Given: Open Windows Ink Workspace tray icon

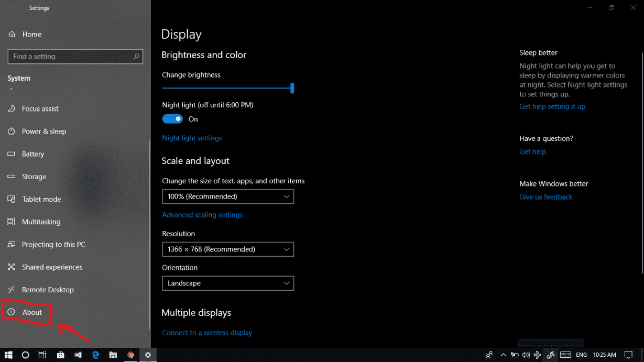Looking at the screenshot, I should point(550,355).
